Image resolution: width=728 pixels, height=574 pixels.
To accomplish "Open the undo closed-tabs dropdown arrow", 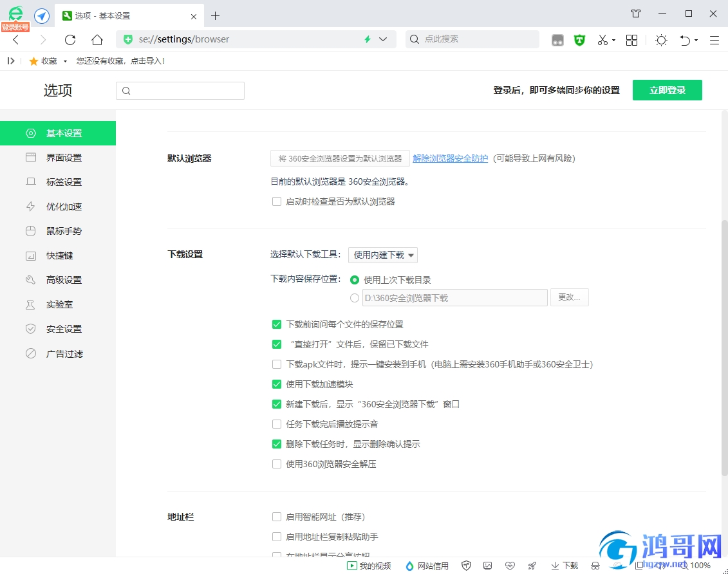I will [x=696, y=41].
